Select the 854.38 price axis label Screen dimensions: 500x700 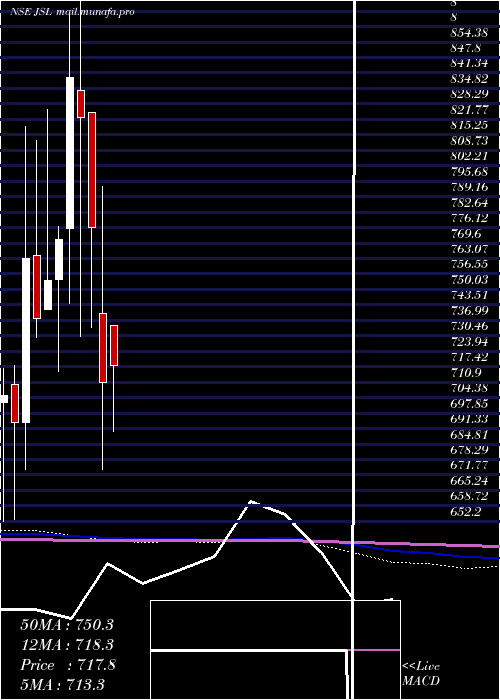pyautogui.click(x=469, y=32)
